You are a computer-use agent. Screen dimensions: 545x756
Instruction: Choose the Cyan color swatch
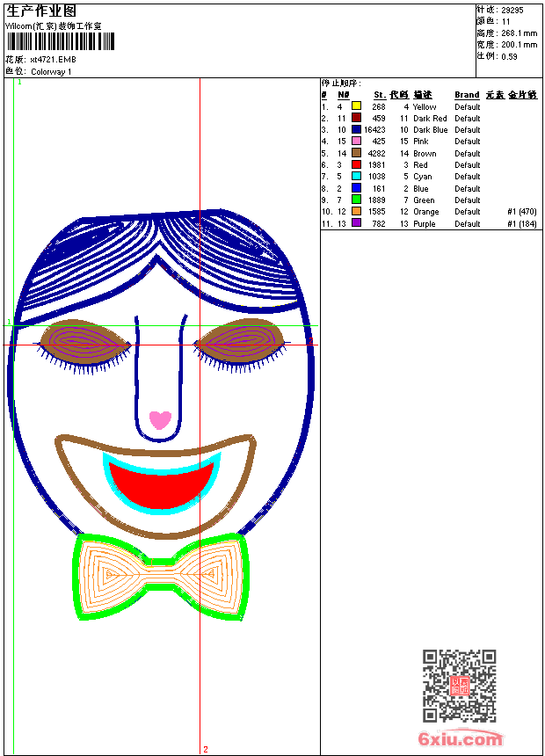click(x=356, y=176)
